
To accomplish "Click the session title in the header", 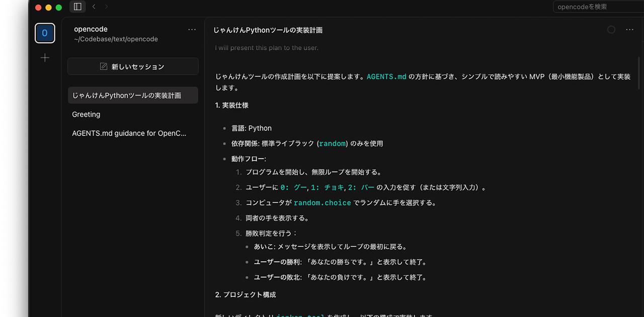I will point(268,30).
